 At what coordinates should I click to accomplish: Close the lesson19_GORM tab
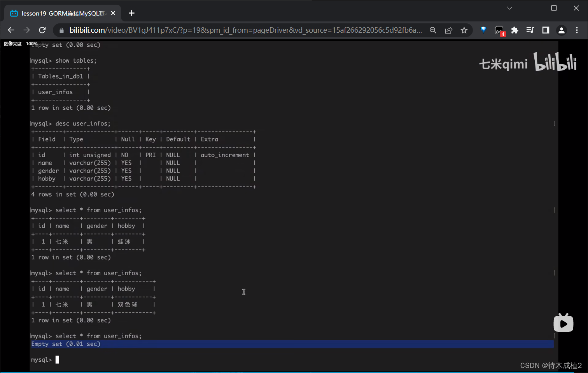click(113, 13)
